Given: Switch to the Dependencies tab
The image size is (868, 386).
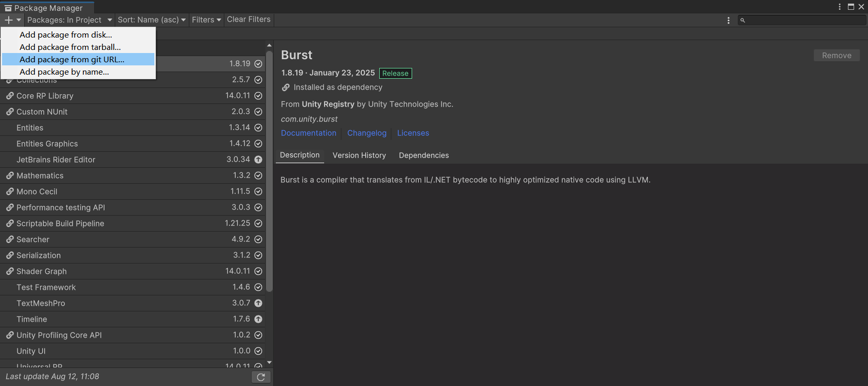Looking at the screenshot, I should tap(424, 155).
